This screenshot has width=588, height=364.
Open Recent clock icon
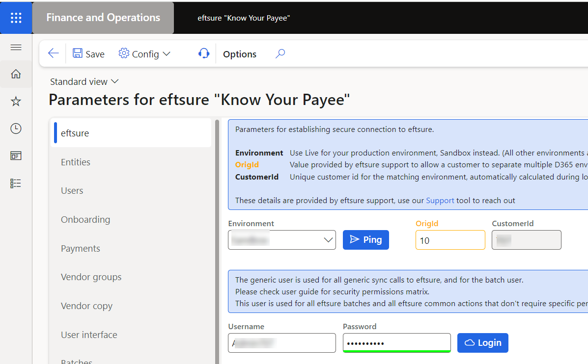pyautogui.click(x=16, y=129)
